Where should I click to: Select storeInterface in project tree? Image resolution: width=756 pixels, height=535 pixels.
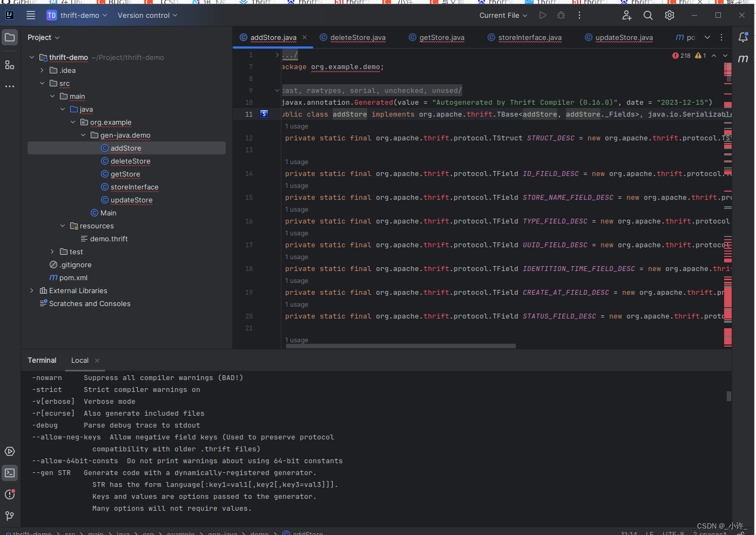point(134,187)
